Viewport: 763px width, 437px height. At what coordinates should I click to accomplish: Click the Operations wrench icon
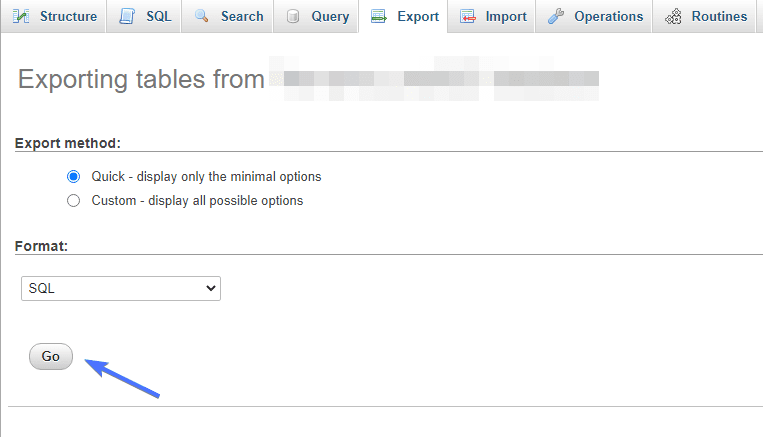pyautogui.click(x=556, y=17)
